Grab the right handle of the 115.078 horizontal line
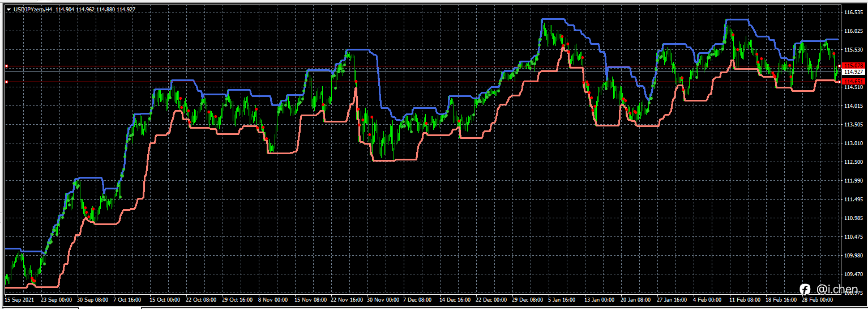This screenshot has height=309, width=868. pos(839,66)
